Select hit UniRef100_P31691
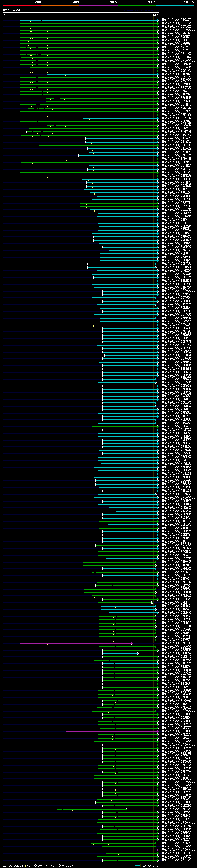Viewport: 197px width, 868px height. point(177,101)
